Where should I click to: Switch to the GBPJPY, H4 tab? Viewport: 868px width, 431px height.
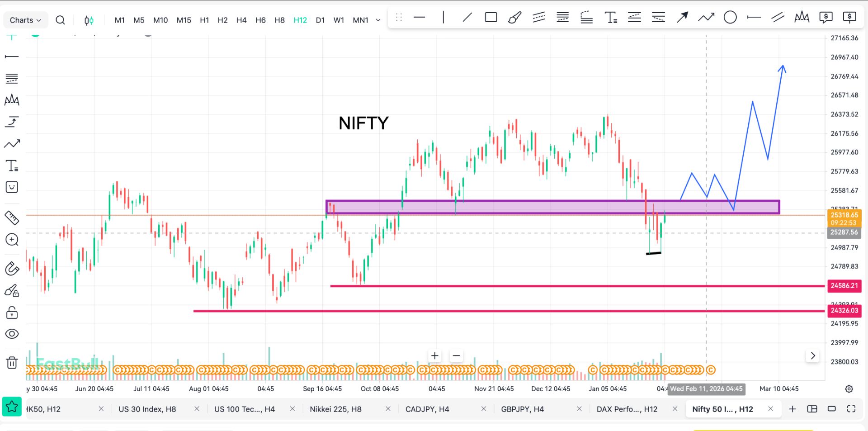tap(522, 409)
